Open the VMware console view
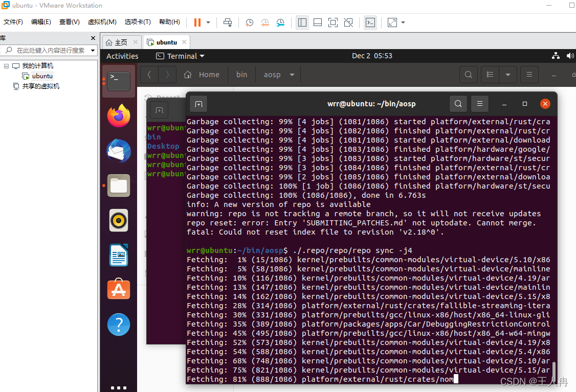The image size is (576, 392). coord(370,22)
